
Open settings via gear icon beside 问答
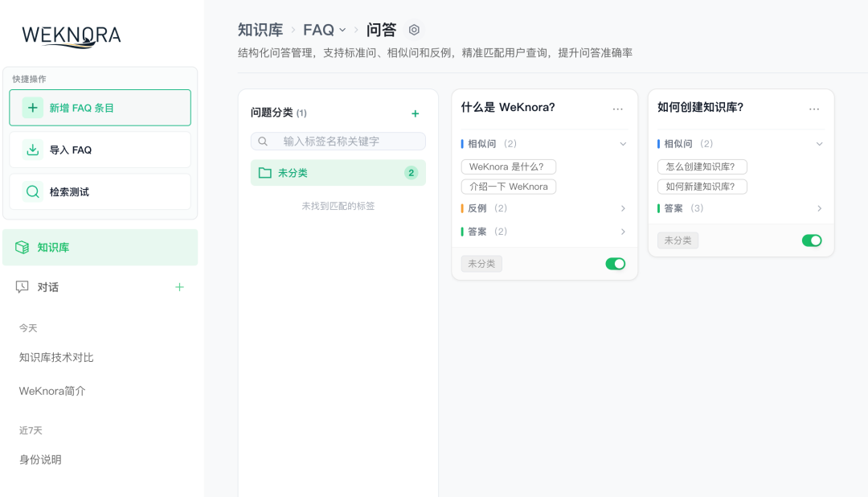click(x=413, y=29)
